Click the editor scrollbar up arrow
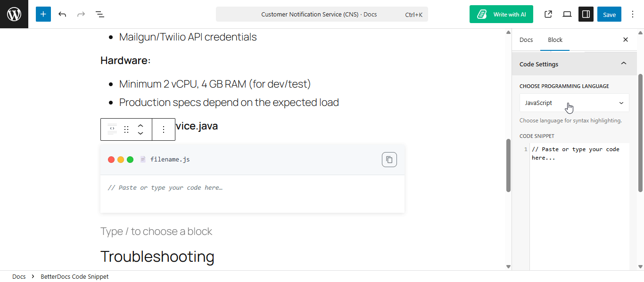The height and width of the screenshot is (282, 644). (508, 32)
